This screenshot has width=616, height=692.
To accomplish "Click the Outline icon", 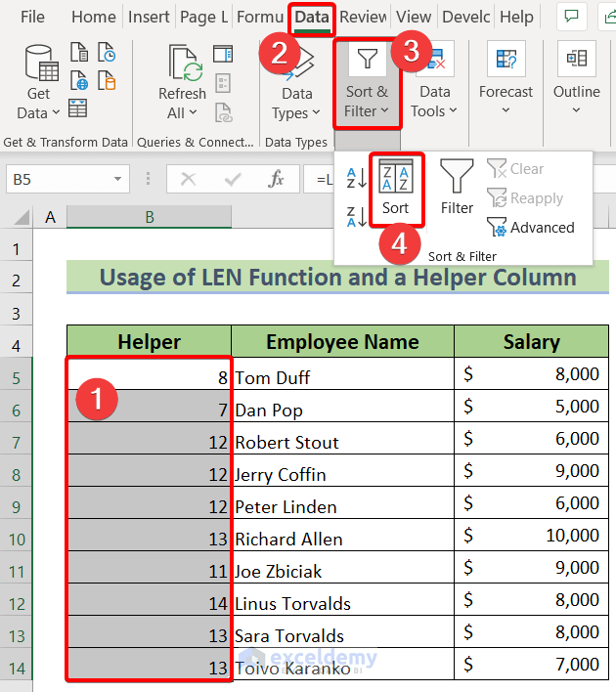I will [x=577, y=59].
